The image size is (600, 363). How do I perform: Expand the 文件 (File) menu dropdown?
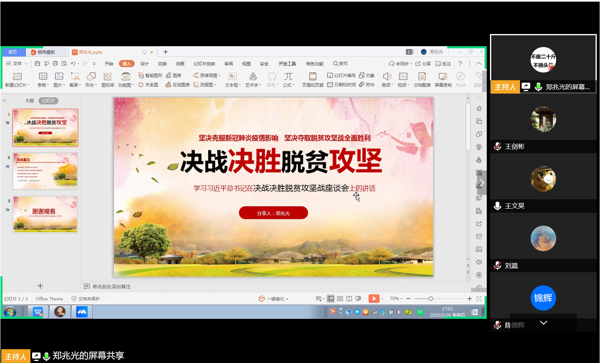pos(17,63)
